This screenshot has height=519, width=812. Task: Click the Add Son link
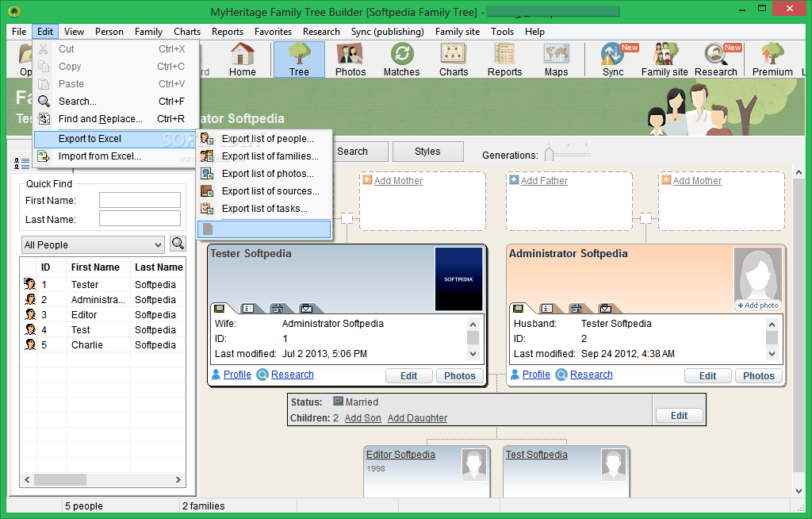click(362, 418)
